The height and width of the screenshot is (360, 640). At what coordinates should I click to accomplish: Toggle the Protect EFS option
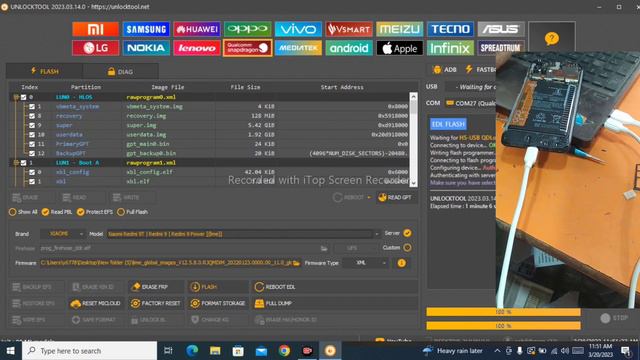80,212
